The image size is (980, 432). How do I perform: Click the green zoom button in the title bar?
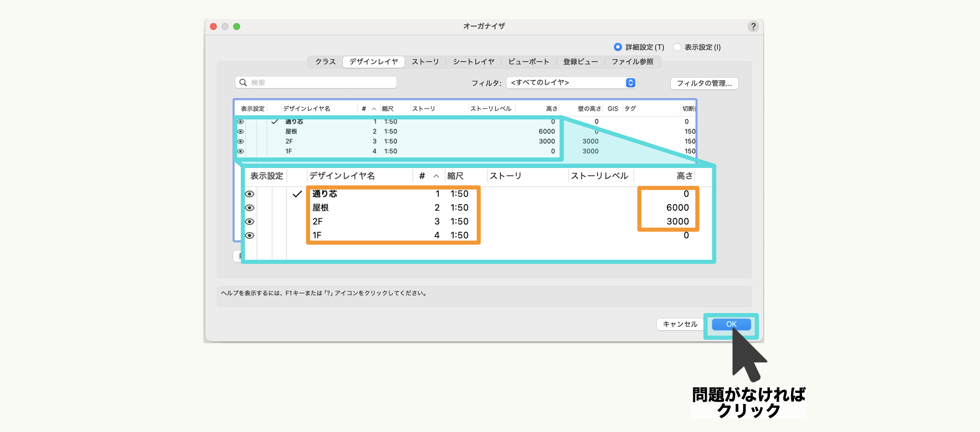coord(236,26)
